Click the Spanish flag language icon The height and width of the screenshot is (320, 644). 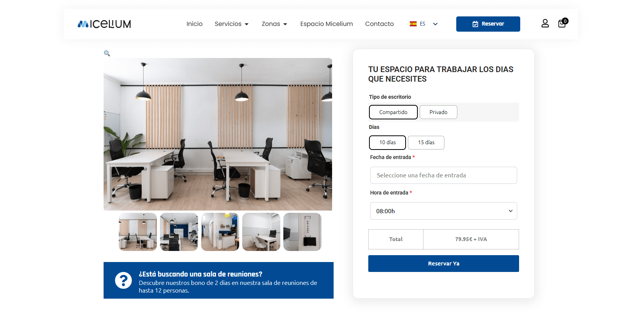click(413, 24)
